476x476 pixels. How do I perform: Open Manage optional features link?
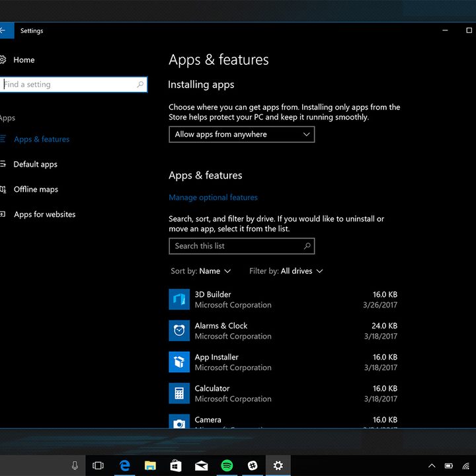pos(213,197)
